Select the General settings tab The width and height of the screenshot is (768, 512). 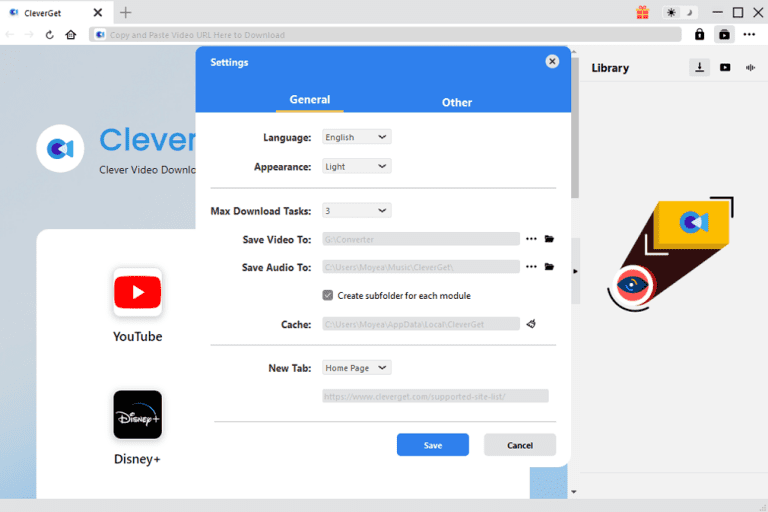(x=310, y=100)
